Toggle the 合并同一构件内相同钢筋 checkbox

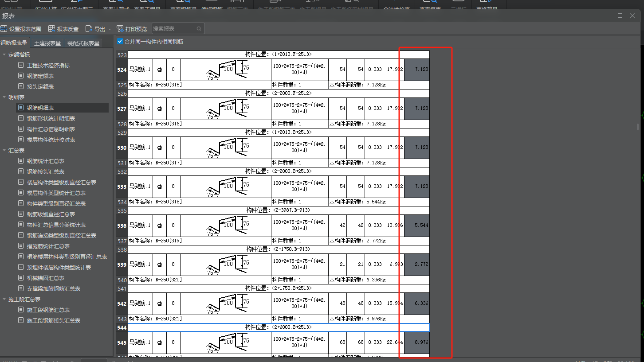point(120,41)
